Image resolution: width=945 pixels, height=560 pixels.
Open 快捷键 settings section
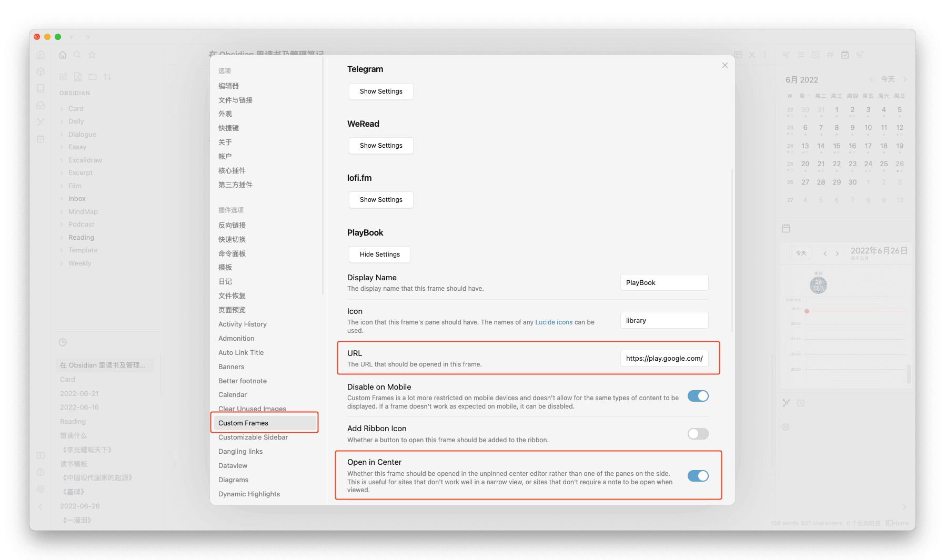(228, 128)
